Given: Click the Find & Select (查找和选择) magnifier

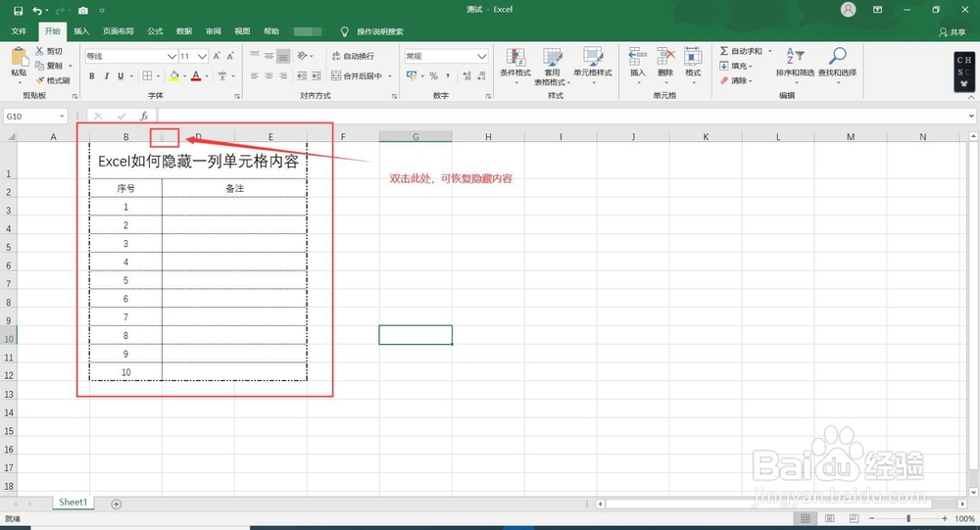Looking at the screenshot, I should click(x=838, y=56).
